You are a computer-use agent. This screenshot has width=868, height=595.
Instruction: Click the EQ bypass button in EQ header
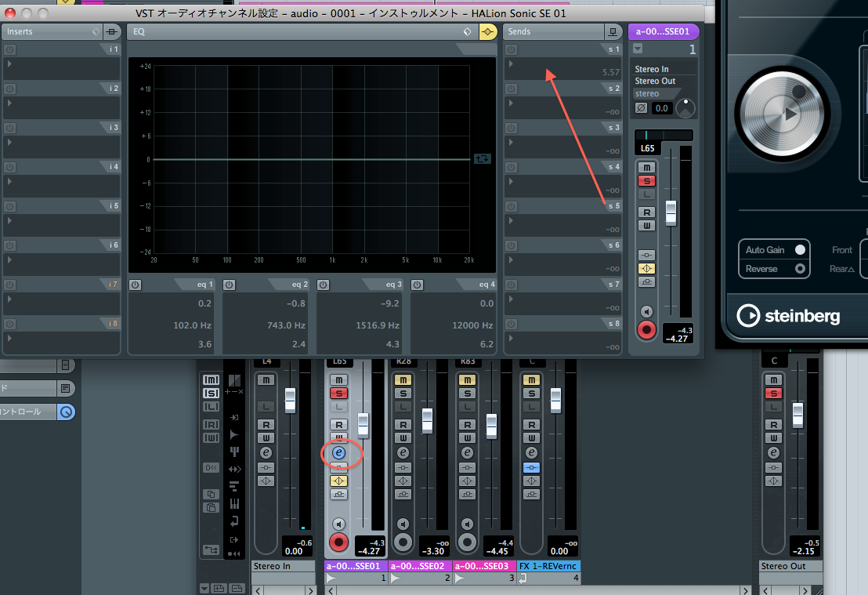tap(487, 32)
